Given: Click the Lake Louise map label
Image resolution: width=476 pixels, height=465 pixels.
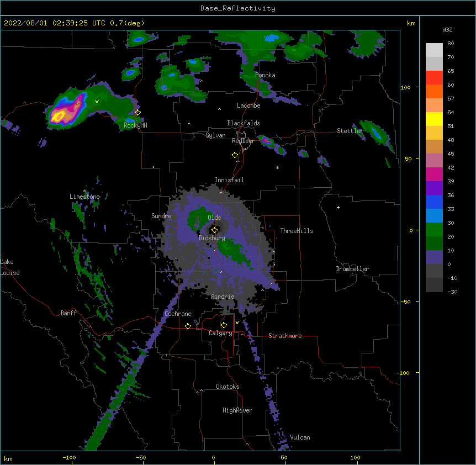Looking at the screenshot, I should click(x=10, y=267).
